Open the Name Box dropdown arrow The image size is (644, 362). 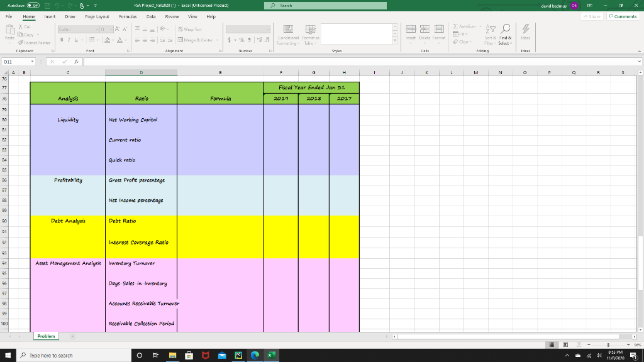point(32,62)
